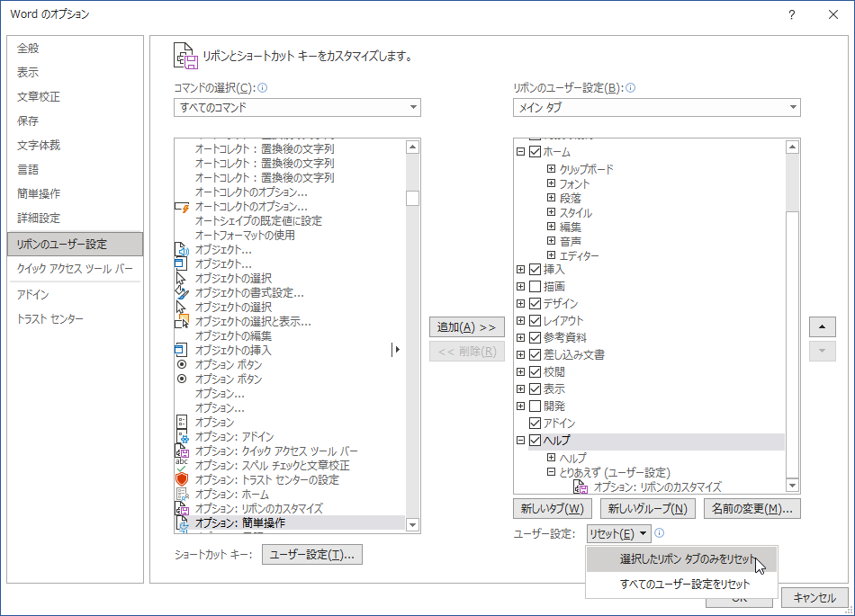Click the info icon beside リボンのユーザー設定 label

pos(630,88)
